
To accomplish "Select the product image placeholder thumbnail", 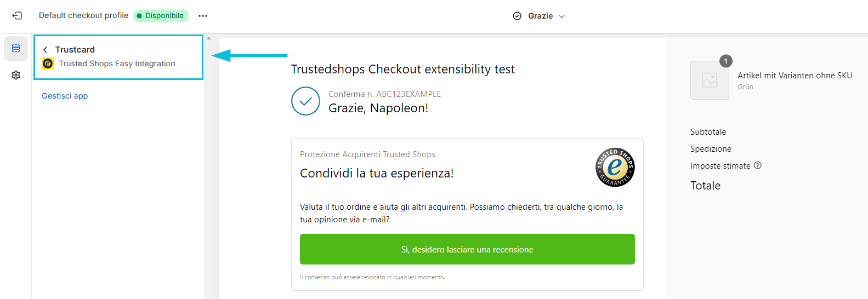I will pos(710,80).
